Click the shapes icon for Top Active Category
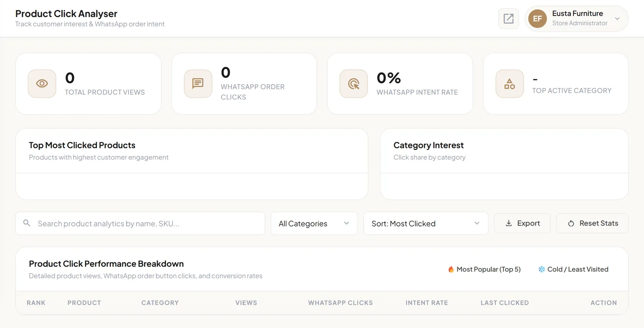This screenshot has width=644, height=328. (x=510, y=83)
